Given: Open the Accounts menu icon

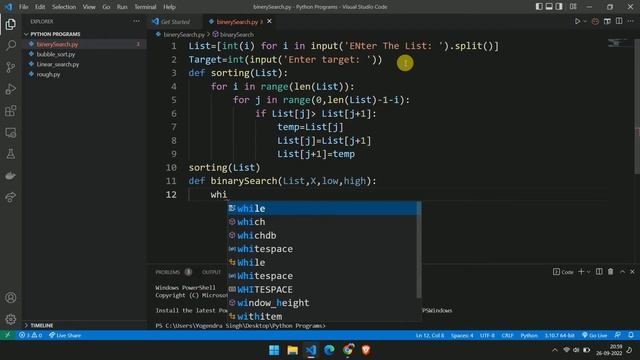Looking at the screenshot, I should tap(11, 298).
